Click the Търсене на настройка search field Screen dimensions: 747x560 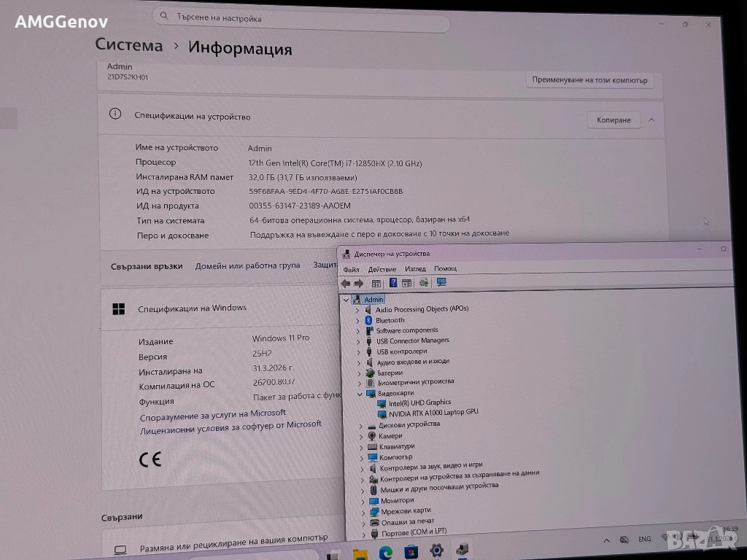(x=301, y=19)
